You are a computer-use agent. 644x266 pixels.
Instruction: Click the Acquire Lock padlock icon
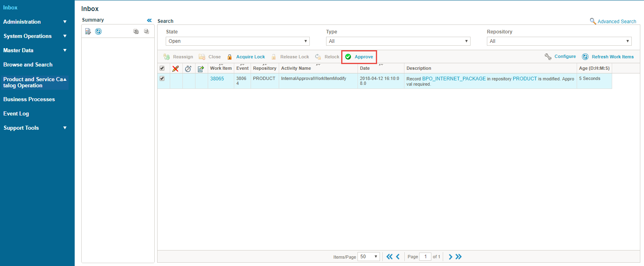point(230,57)
